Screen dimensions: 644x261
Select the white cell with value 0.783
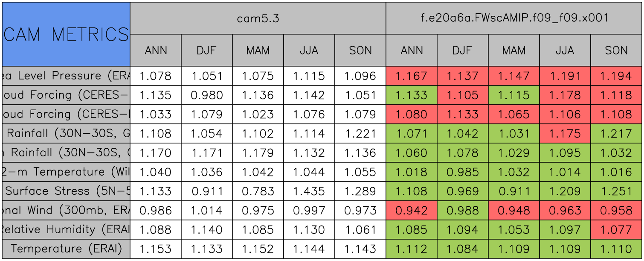point(258,191)
